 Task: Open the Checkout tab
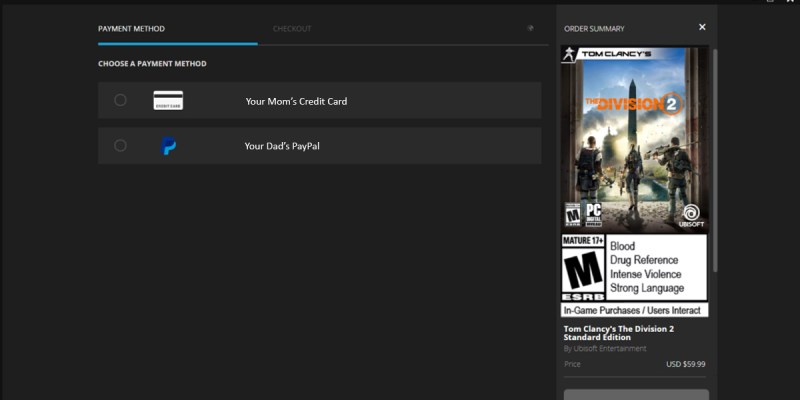pos(292,29)
